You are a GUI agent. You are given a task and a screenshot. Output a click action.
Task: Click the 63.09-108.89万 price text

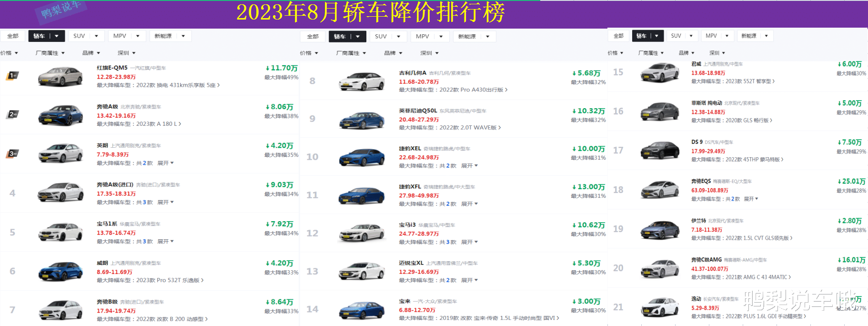[x=710, y=190]
